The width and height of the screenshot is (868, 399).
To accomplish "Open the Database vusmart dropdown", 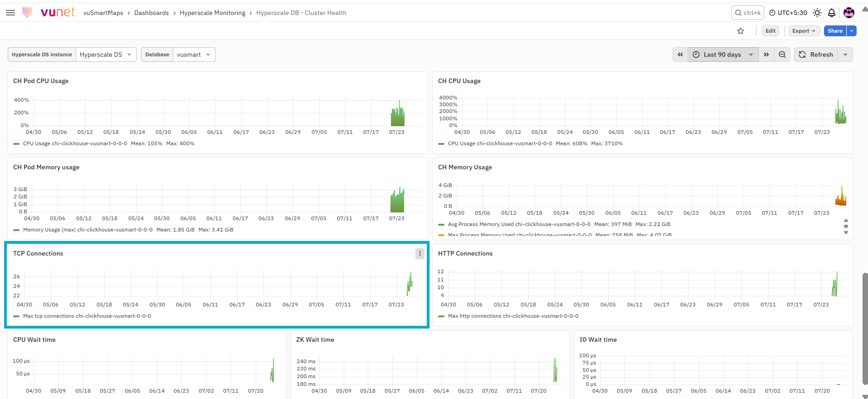I will pyautogui.click(x=194, y=54).
